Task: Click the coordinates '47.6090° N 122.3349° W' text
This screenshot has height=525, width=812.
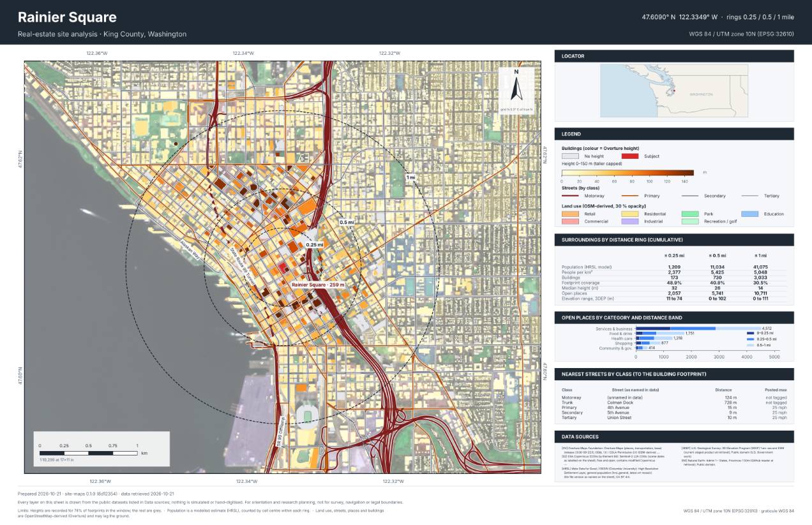Action: (x=679, y=17)
